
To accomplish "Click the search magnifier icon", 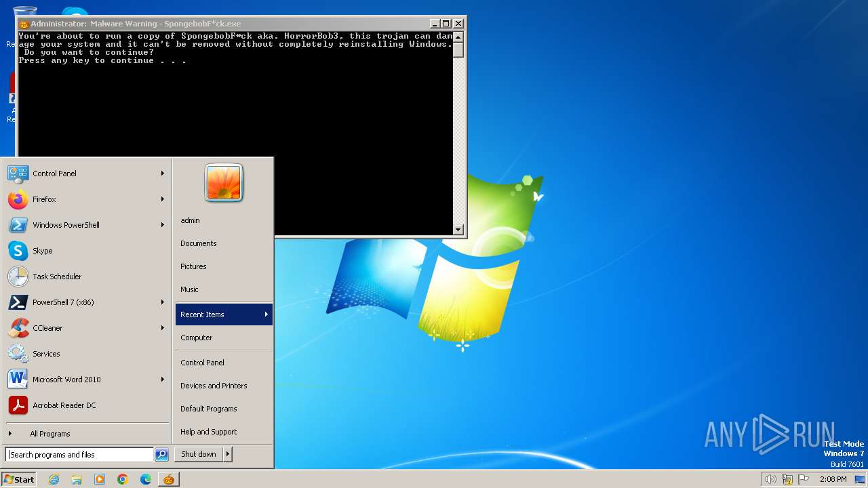I will click(x=161, y=455).
